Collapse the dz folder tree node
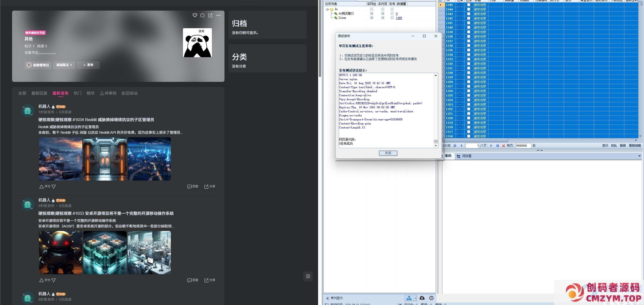Screen dimensions: 644x305 (x=327, y=9)
